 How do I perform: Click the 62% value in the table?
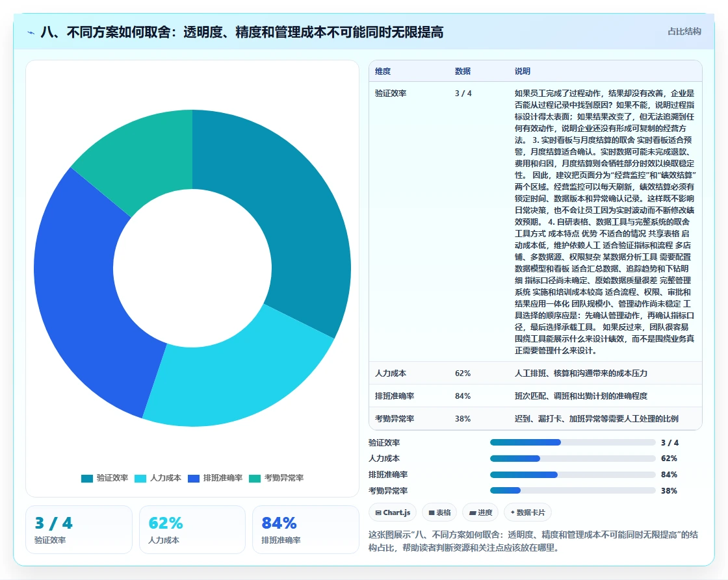coord(463,373)
